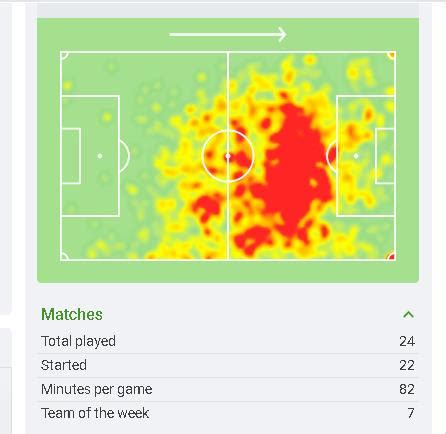Click the bottom-right corner red hotspot

click(x=391, y=256)
